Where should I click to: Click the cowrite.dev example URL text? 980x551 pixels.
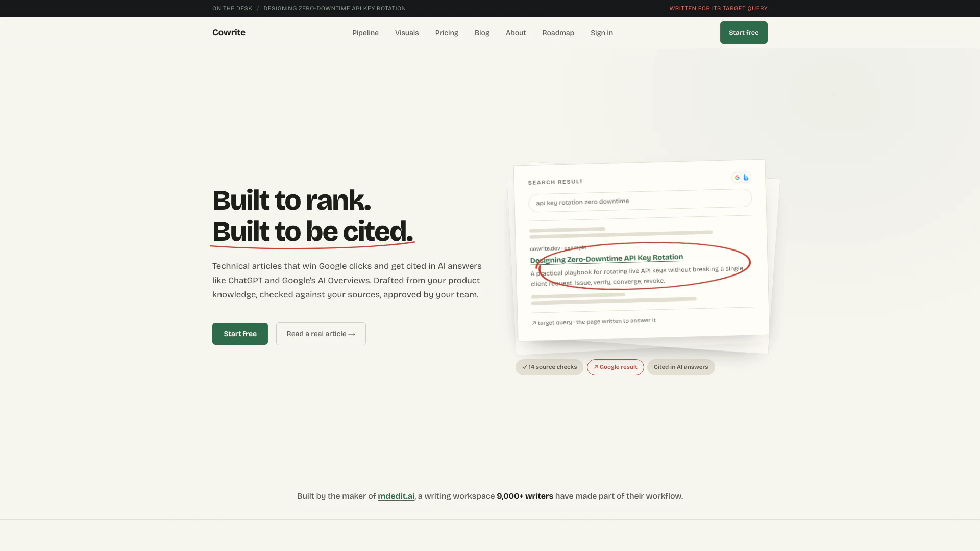coord(558,248)
